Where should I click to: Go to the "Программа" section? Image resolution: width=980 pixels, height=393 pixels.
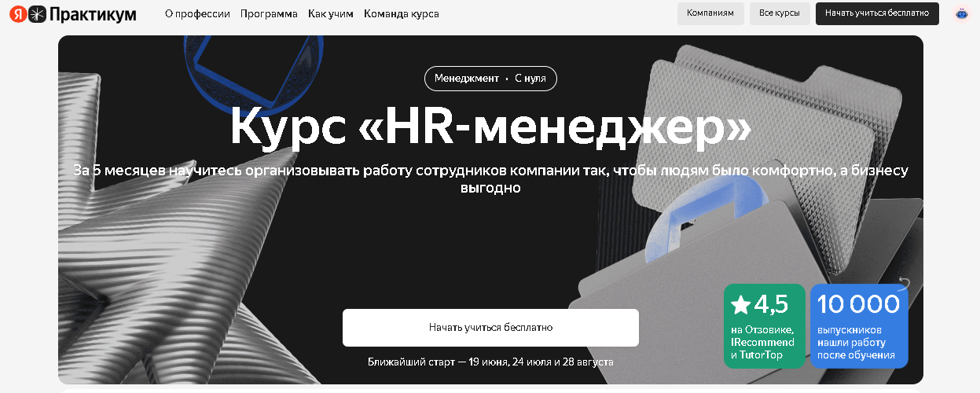pos(269,13)
